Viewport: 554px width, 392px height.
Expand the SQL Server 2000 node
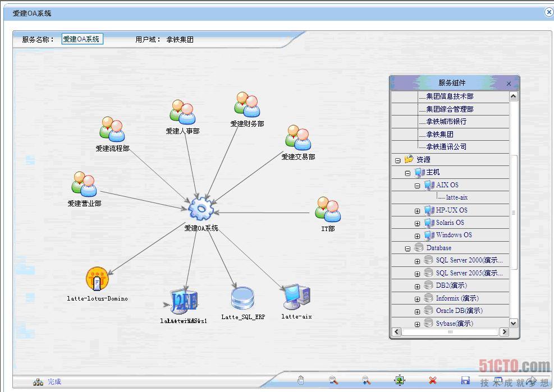coord(417,261)
